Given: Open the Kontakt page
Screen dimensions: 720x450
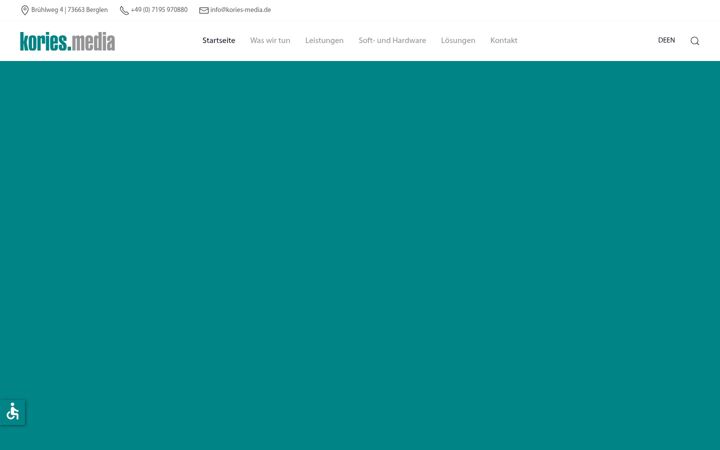Looking at the screenshot, I should click(x=504, y=40).
